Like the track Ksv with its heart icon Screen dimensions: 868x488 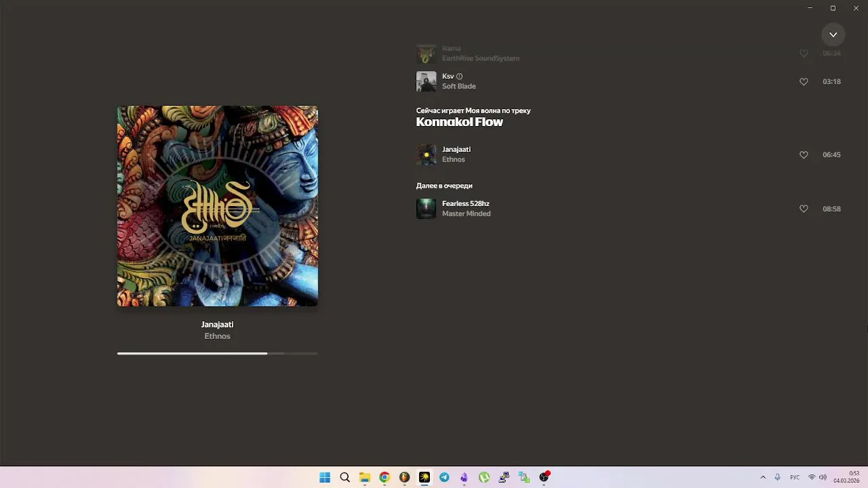point(804,81)
